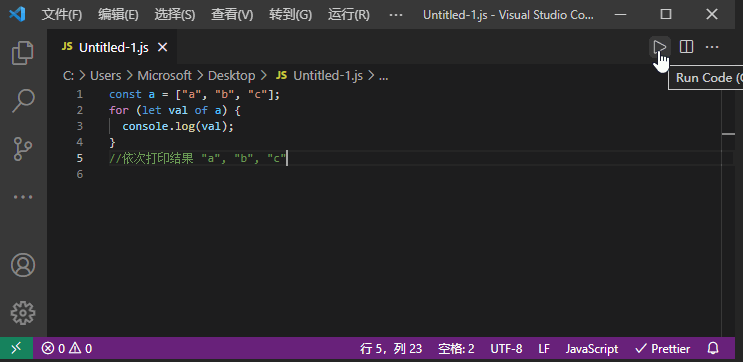Open the Manage gear icon
Screen dimensions: 743x362
click(x=23, y=313)
